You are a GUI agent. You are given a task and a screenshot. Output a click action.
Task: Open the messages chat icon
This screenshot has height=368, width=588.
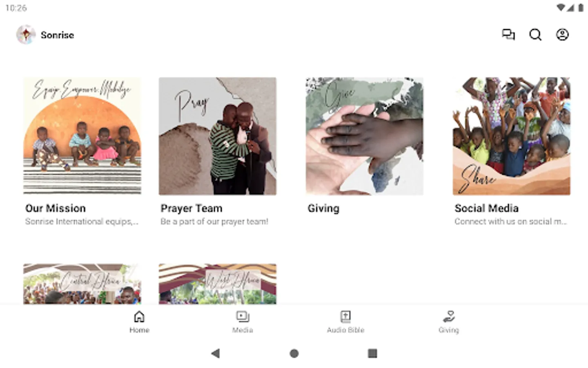point(508,35)
